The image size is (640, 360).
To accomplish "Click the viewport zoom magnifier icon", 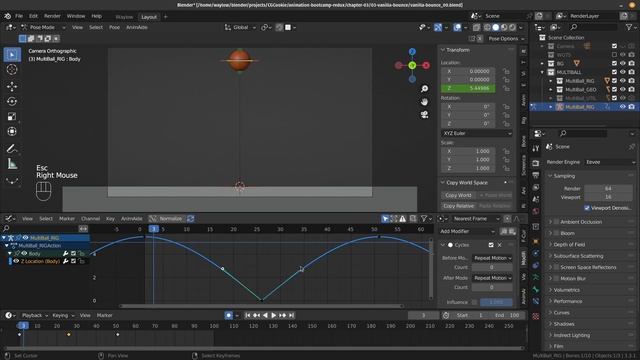I will click(x=424, y=89).
